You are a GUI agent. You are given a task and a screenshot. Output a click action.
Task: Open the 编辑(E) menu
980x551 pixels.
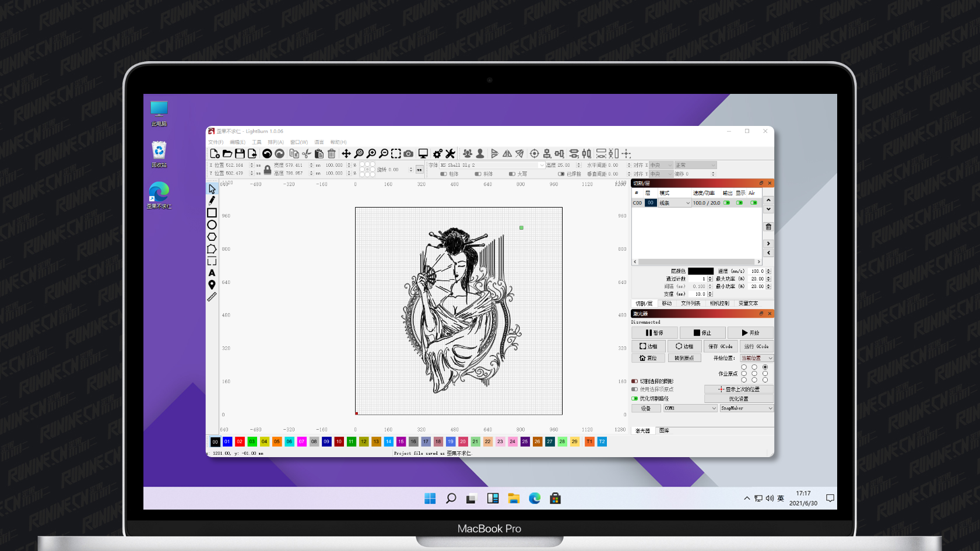(x=237, y=142)
